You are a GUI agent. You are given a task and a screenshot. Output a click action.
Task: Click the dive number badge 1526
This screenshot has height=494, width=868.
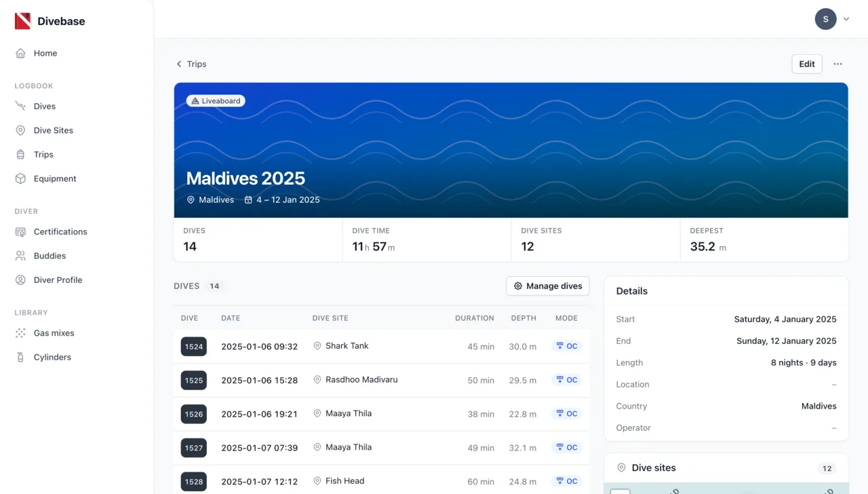point(194,414)
